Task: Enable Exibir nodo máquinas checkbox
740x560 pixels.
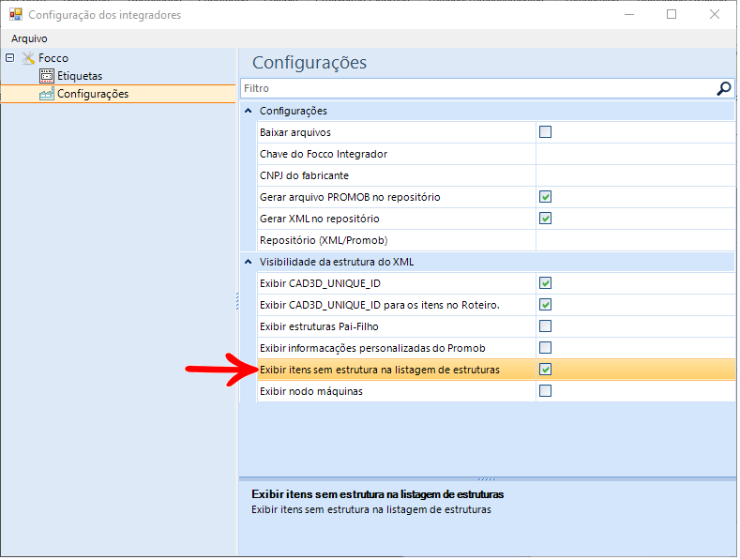Action: pos(545,391)
